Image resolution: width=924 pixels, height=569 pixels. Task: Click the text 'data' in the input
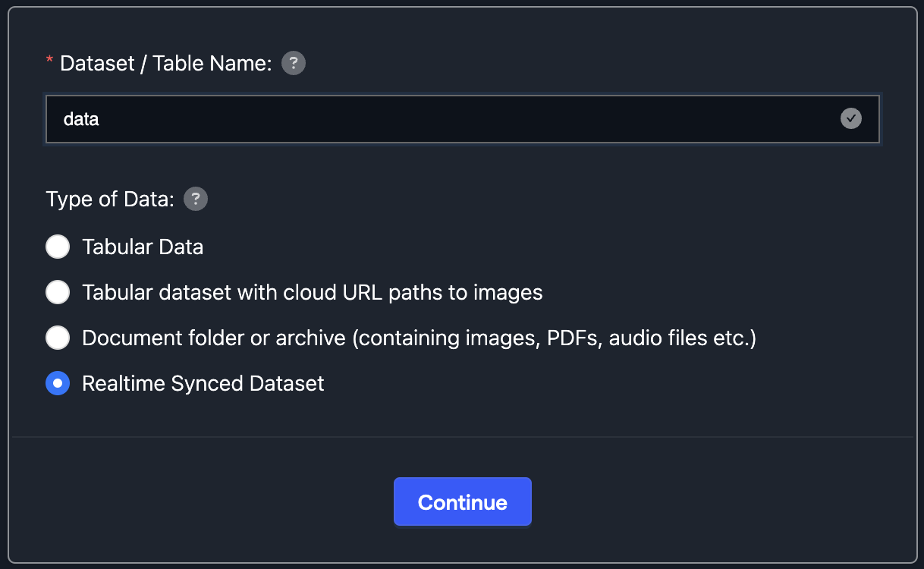coord(80,118)
